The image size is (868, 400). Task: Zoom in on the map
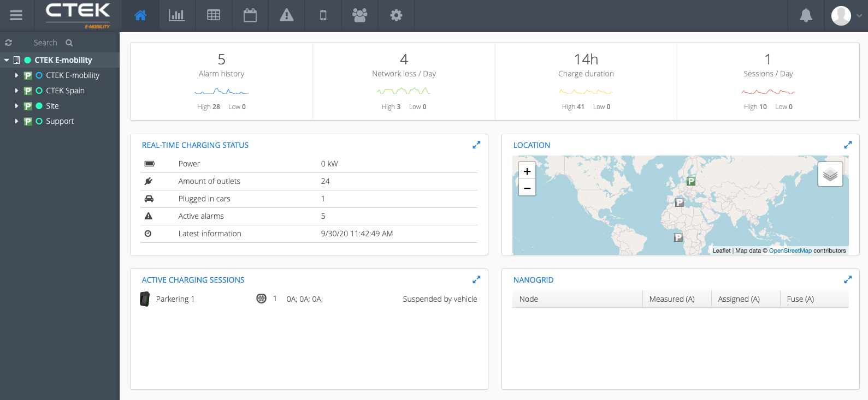click(527, 171)
